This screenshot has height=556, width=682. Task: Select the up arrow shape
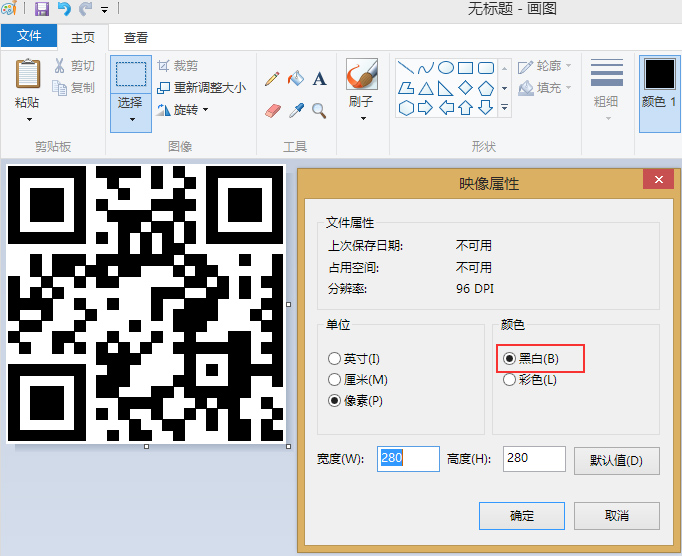coord(465,107)
